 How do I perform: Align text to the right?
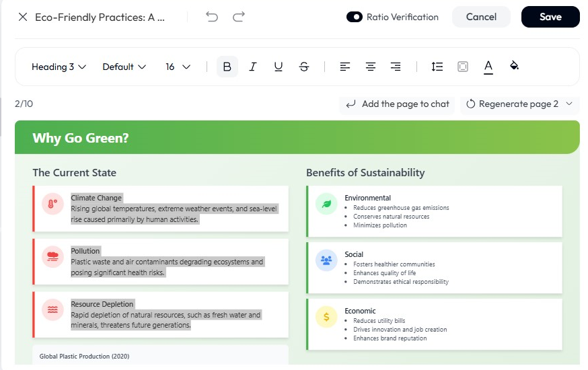tap(396, 67)
